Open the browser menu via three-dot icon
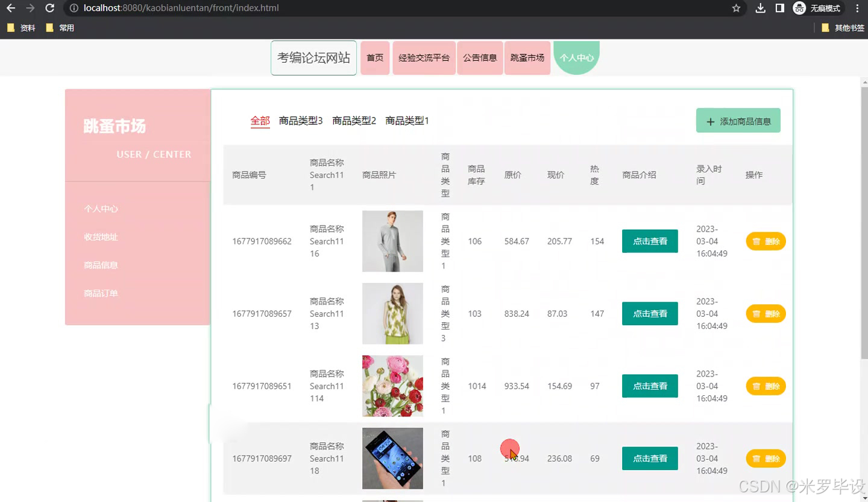The image size is (868, 502). (x=857, y=8)
